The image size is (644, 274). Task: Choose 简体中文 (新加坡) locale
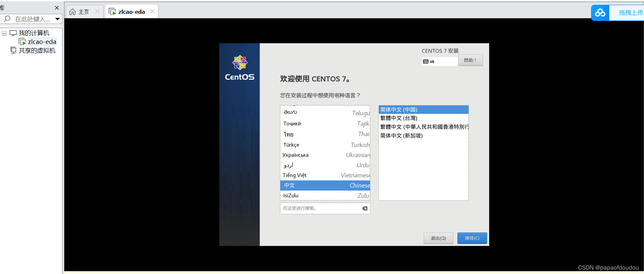[x=424, y=135]
